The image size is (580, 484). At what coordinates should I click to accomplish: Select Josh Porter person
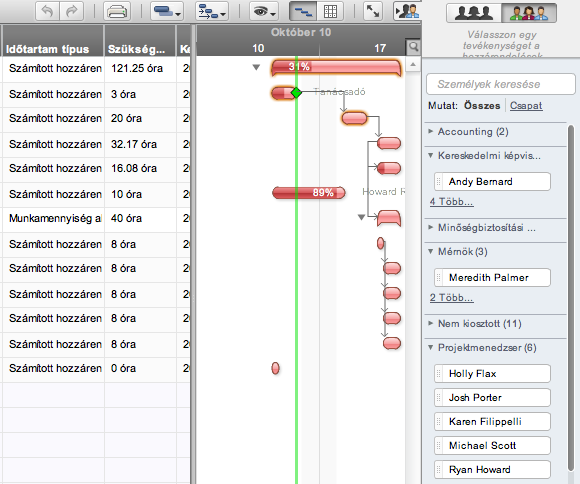(492, 397)
